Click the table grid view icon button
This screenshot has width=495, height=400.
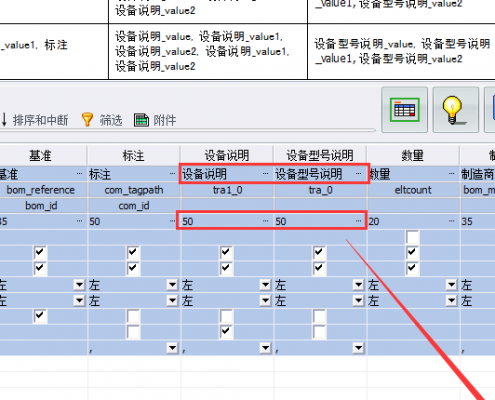[404, 110]
